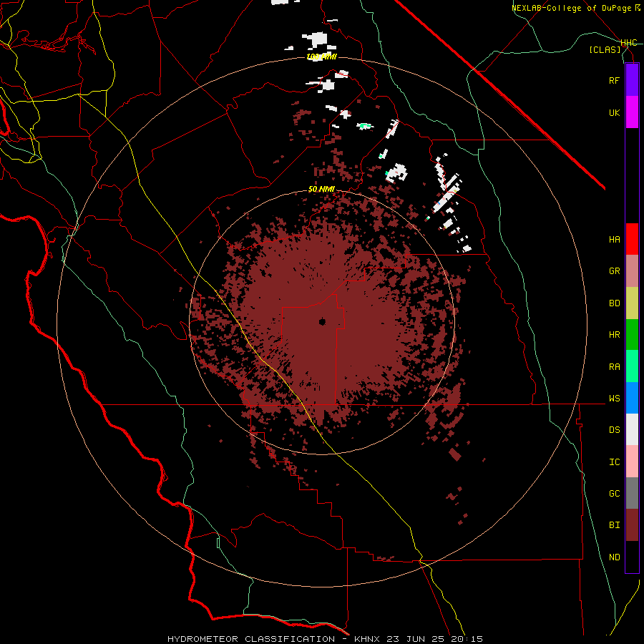This screenshot has width=644, height=644.
Task: Click the RA legend label
Action: (614, 367)
